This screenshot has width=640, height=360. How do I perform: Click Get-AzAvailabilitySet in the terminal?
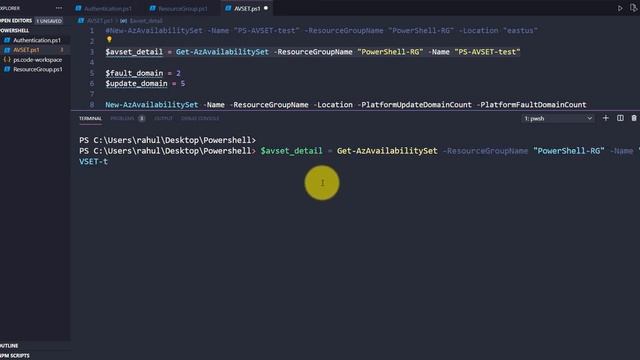[387, 151]
